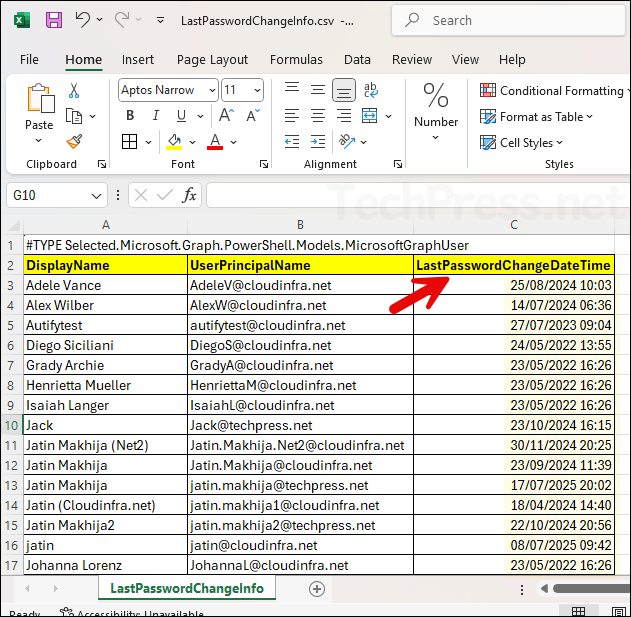631x617 pixels.
Task: Toggle Bold formatting
Action: pyautogui.click(x=130, y=116)
